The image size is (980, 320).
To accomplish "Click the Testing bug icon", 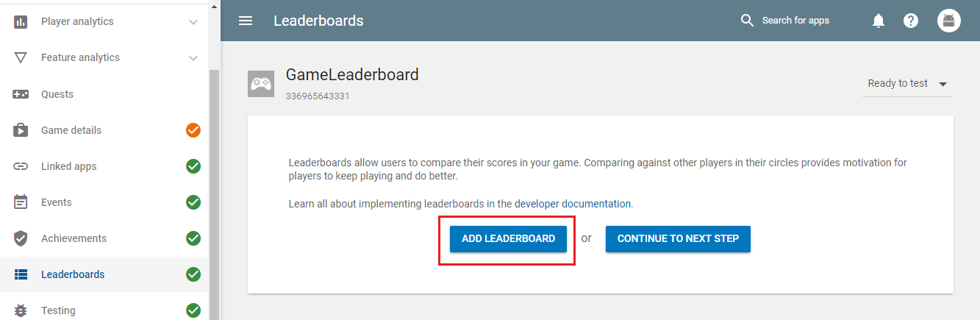I will click(21, 310).
